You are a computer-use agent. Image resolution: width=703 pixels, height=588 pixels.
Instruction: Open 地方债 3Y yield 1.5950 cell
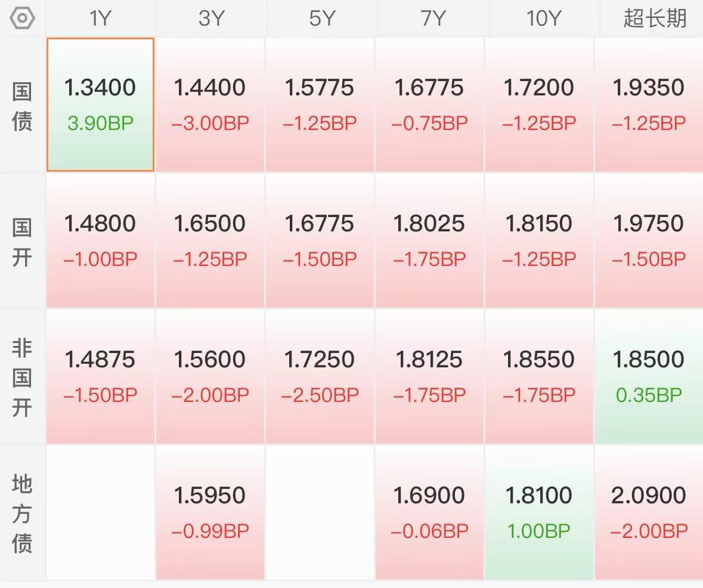point(210,513)
